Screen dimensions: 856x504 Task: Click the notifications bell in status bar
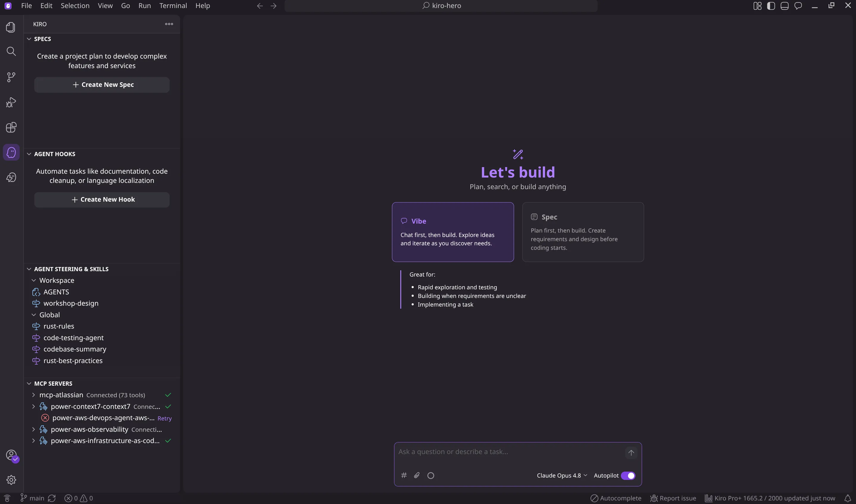coord(847,498)
